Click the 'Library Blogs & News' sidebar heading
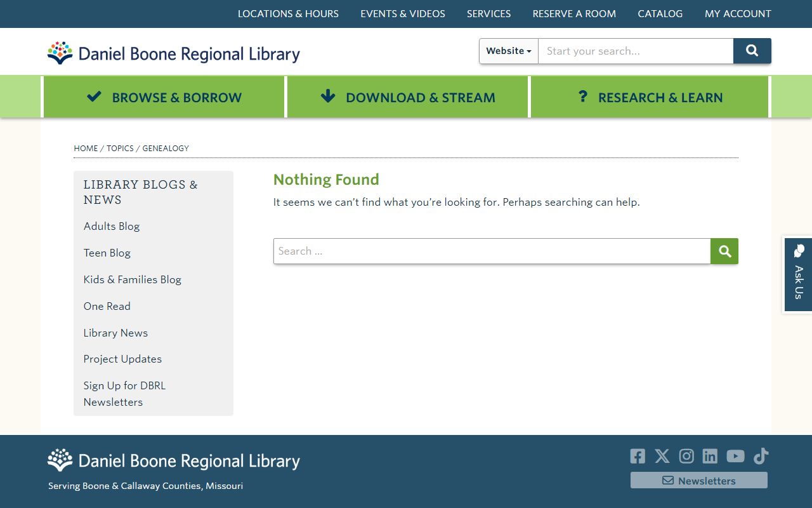 point(141,192)
